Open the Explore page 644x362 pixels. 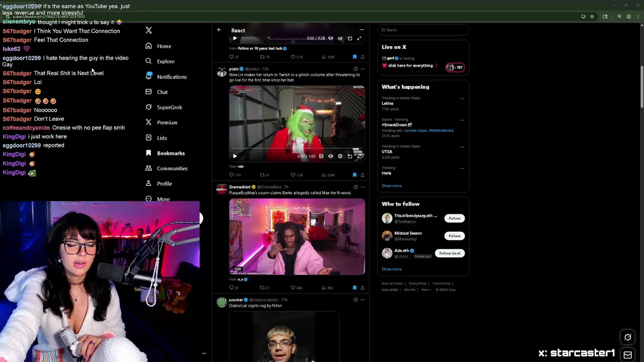(159, 61)
